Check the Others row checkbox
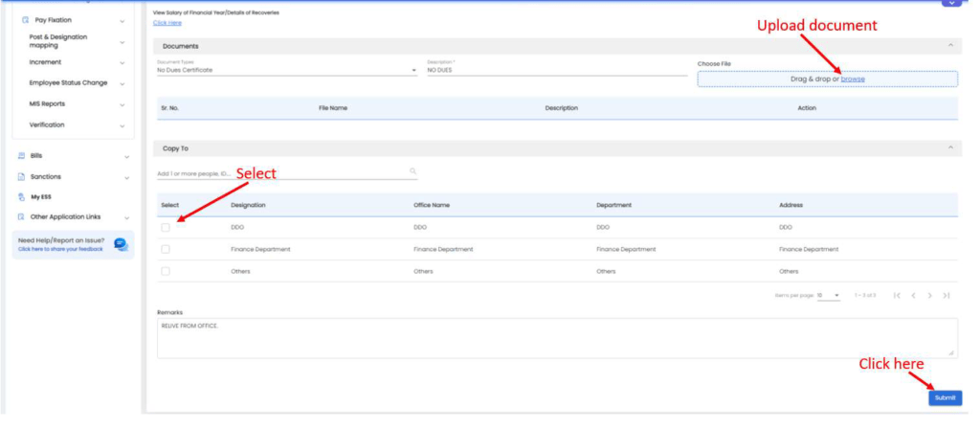 click(x=166, y=271)
